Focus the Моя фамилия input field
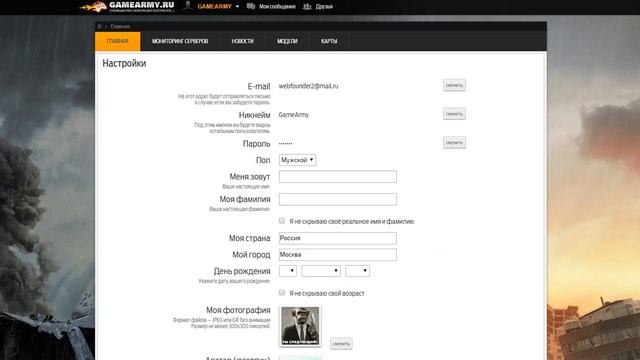Image resolution: width=640 pixels, height=360 pixels. pos(338,199)
